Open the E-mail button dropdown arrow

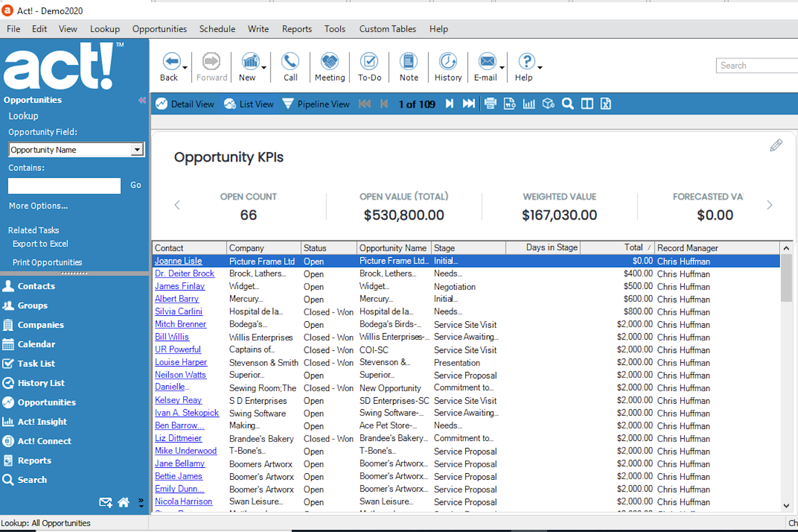click(501, 66)
